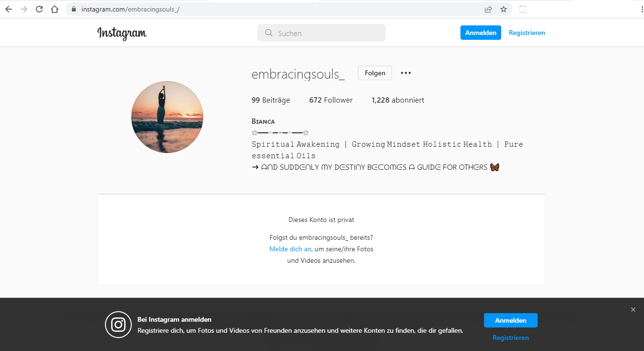Follow the account with Folgen button
This screenshot has height=351, width=644.
coord(375,73)
